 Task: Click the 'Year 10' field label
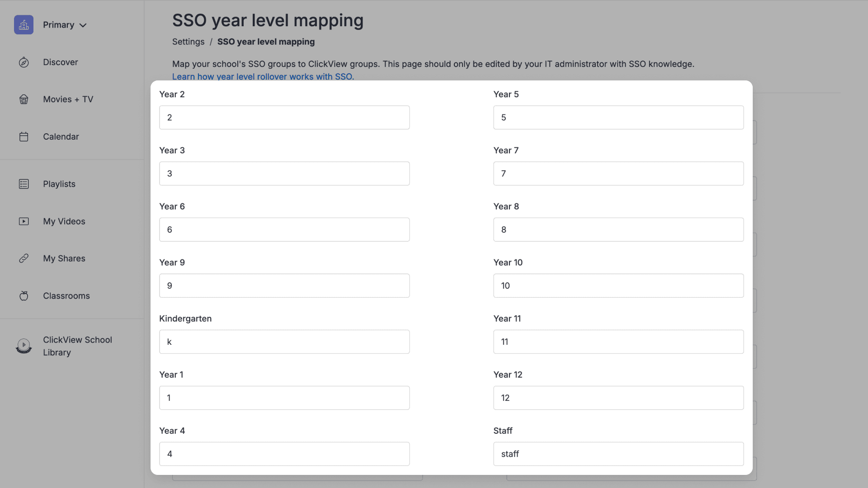click(x=508, y=263)
